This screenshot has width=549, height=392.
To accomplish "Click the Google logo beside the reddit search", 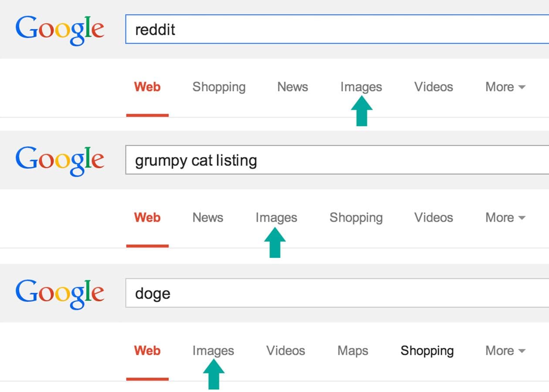I will tap(60, 31).
